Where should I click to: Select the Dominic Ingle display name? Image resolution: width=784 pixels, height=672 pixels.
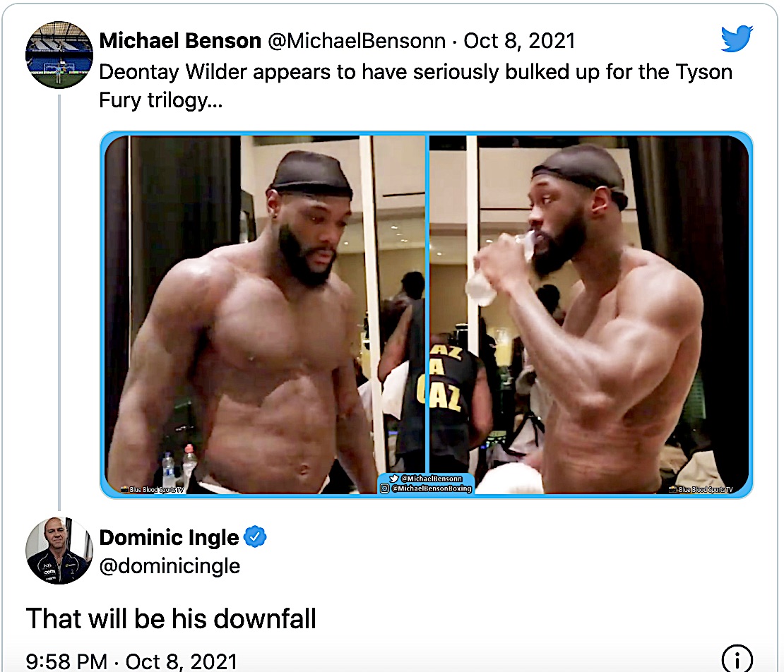tap(169, 538)
